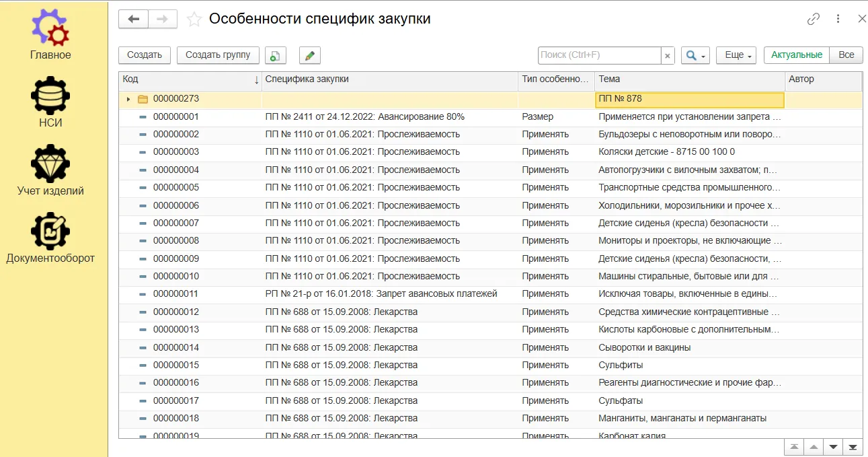Switch the filter to Актуальные
This screenshot has height=457, width=868.
pos(797,55)
